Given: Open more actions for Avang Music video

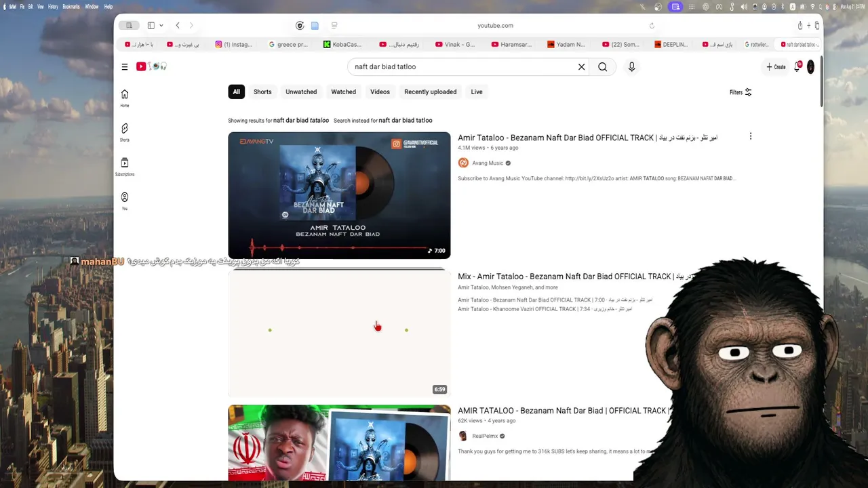Looking at the screenshot, I should [x=751, y=136].
